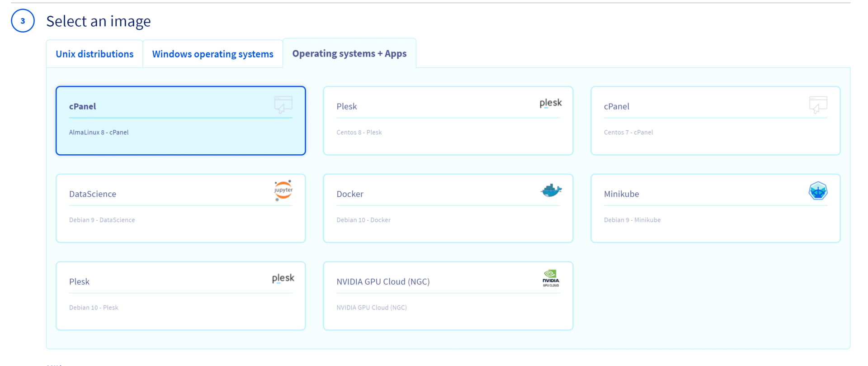Switch to Windows operating systems tab
Viewport: 868px width, 366px height.
pos(212,54)
